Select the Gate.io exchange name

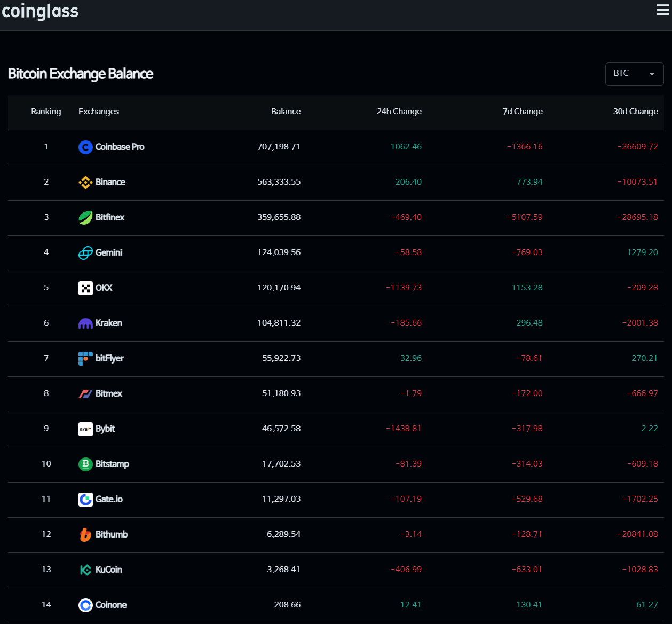(x=109, y=499)
